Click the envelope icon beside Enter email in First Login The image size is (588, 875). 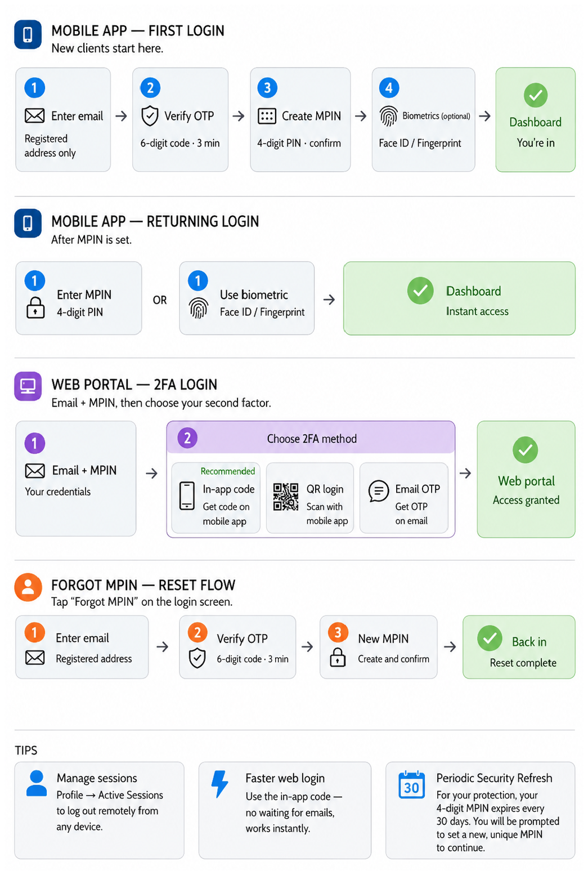(x=34, y=116)
